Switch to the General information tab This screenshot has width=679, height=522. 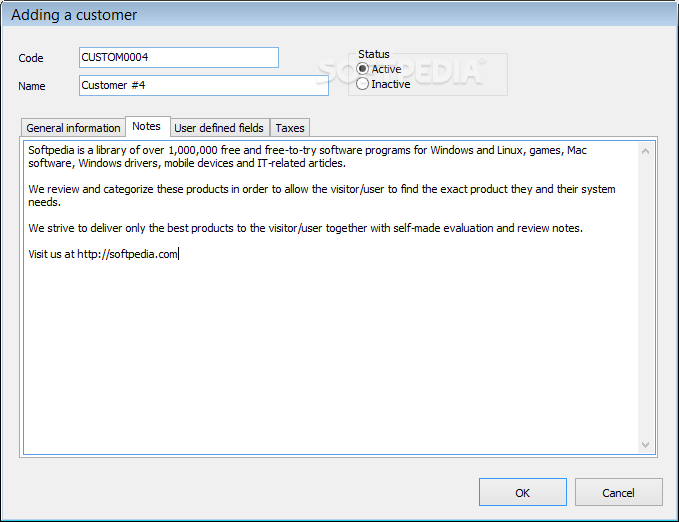(x=73, y=128)
